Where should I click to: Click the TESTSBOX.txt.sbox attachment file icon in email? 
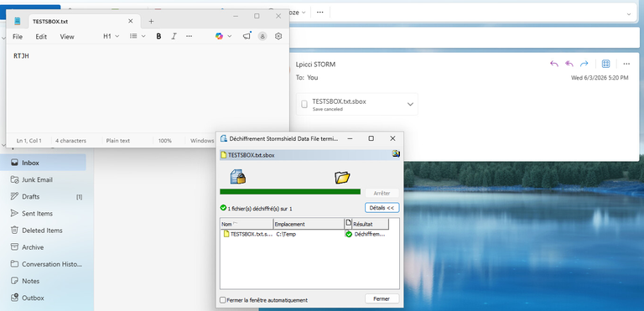coord(304,104)
